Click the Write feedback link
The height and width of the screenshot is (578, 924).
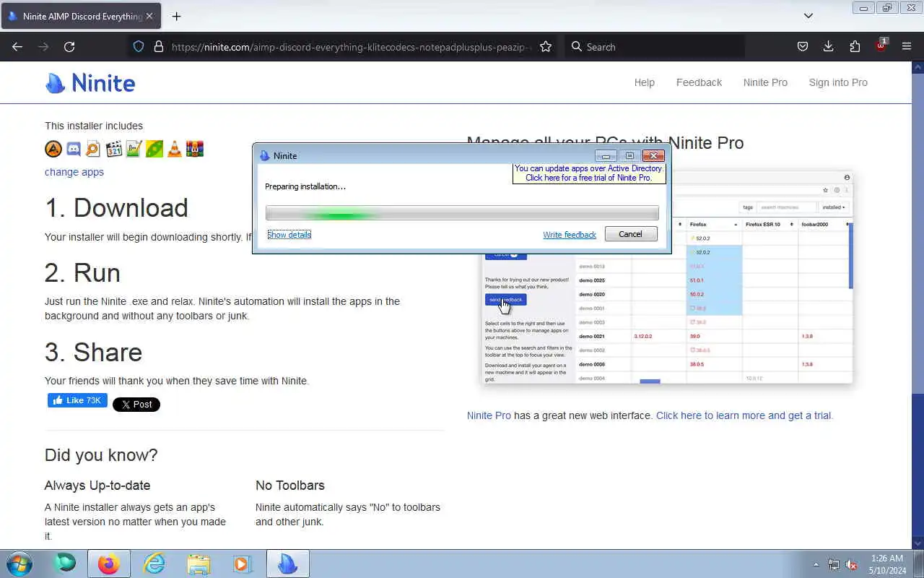point(570,235)
